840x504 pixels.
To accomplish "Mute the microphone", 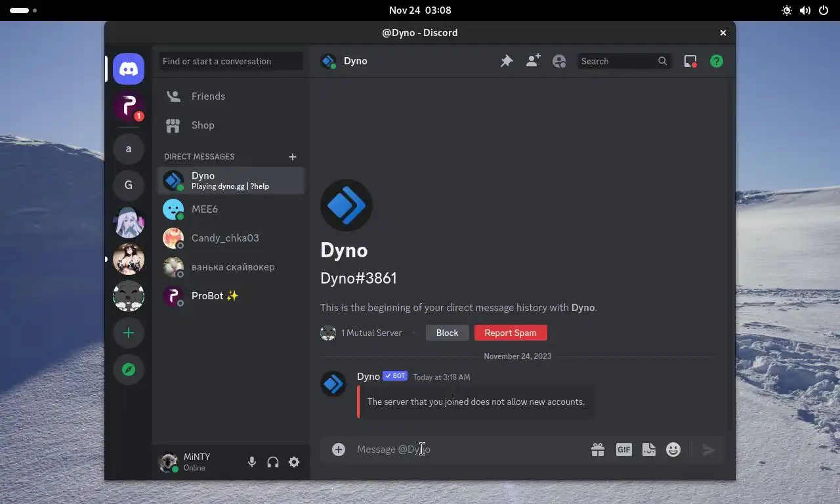I will [x=252, y=462].
